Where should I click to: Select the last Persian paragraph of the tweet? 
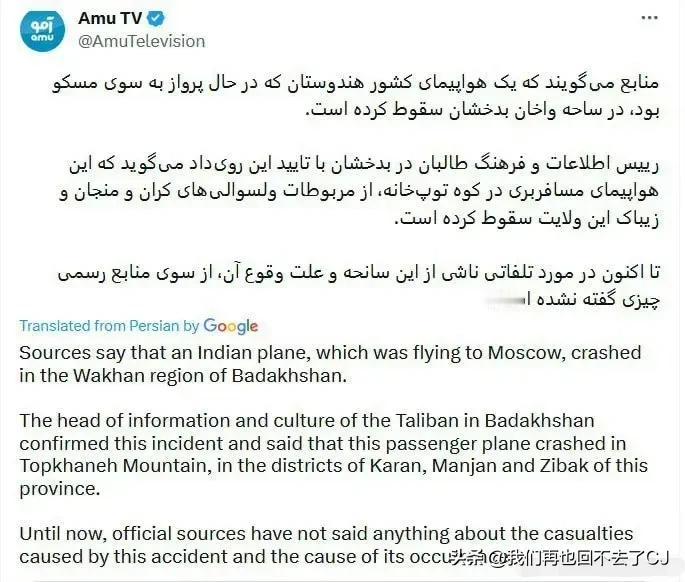click(358, 287)
